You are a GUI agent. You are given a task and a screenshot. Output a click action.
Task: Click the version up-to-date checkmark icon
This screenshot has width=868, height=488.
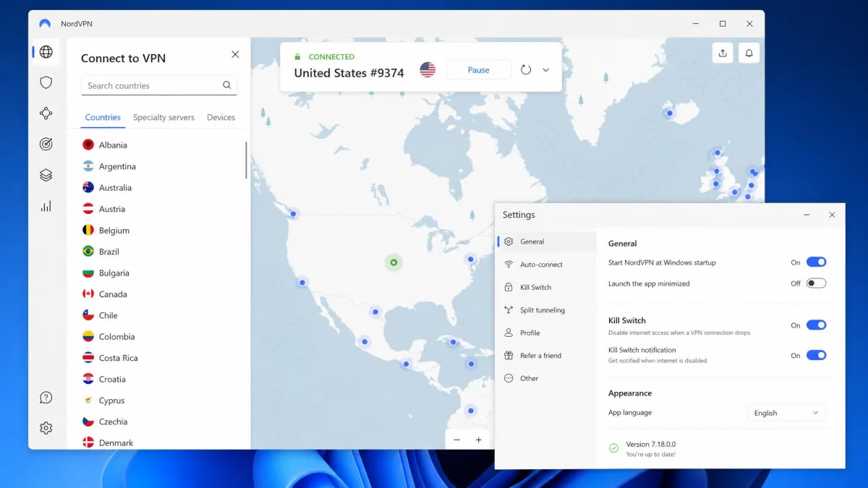point(613,448)
